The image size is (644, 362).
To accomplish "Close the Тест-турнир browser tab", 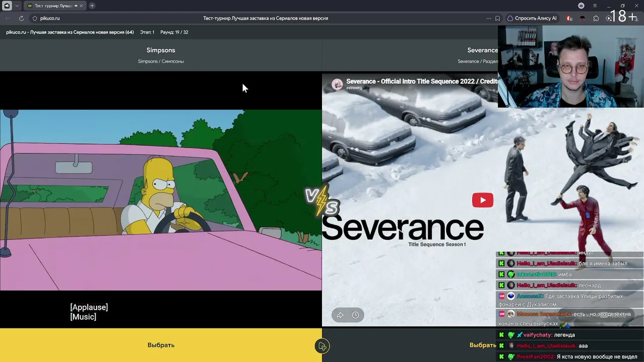I will click(x=82, y=6).
